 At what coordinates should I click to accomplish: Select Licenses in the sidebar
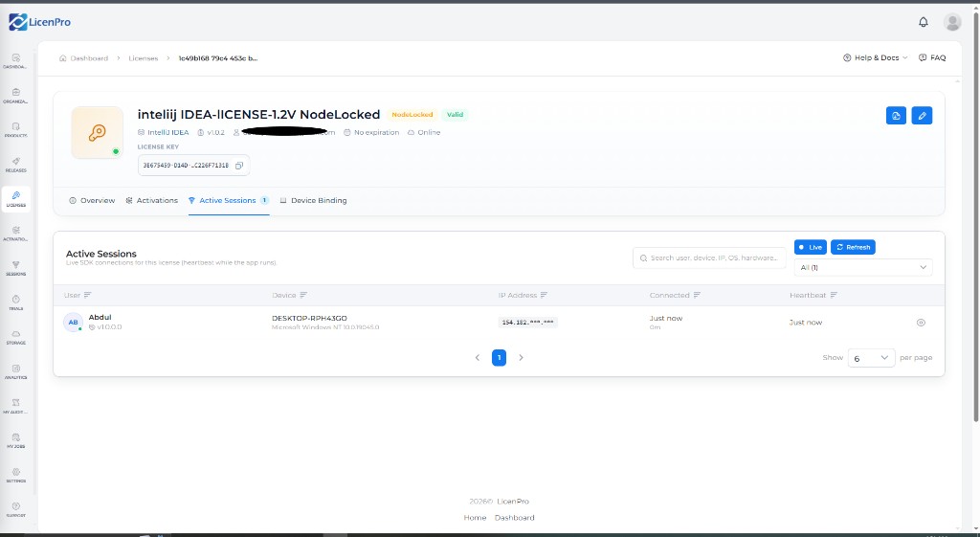click(x=15, y=199)
